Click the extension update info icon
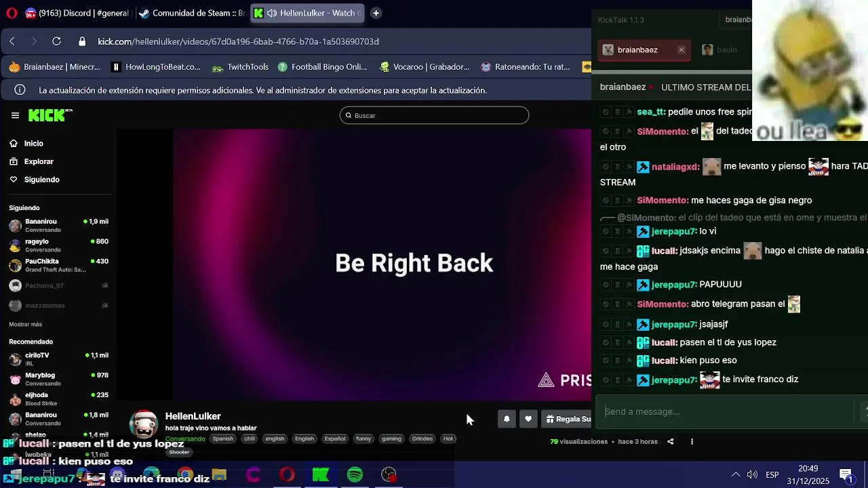 point(20,90)
